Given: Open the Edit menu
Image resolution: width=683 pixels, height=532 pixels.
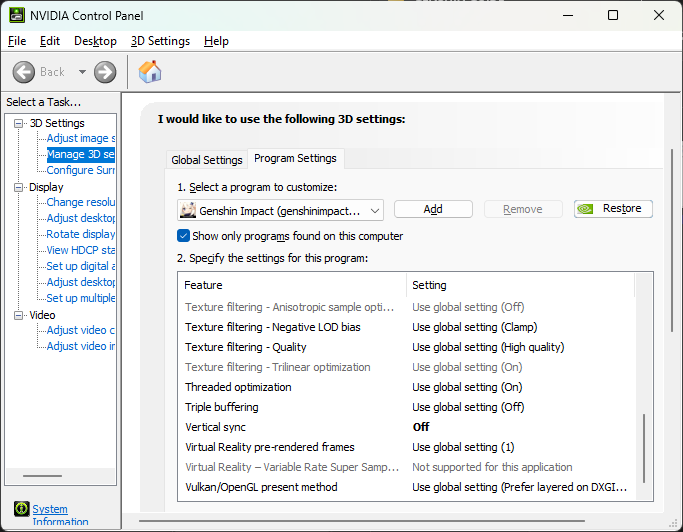Looking at the screenshot, I should (x=50, y=41).
